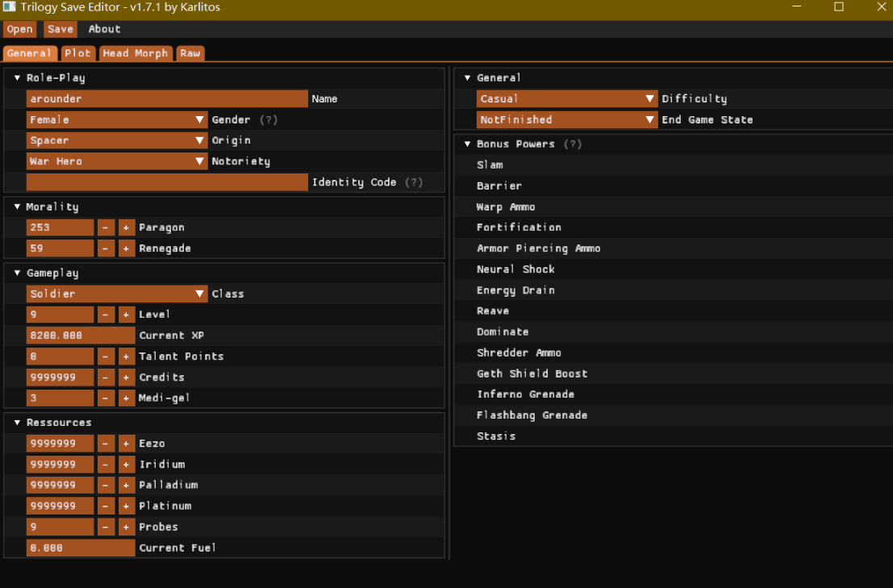Screen dimensions: 893x588
Task: Click minus button next to Credits
Action: (x=106, y=377)
